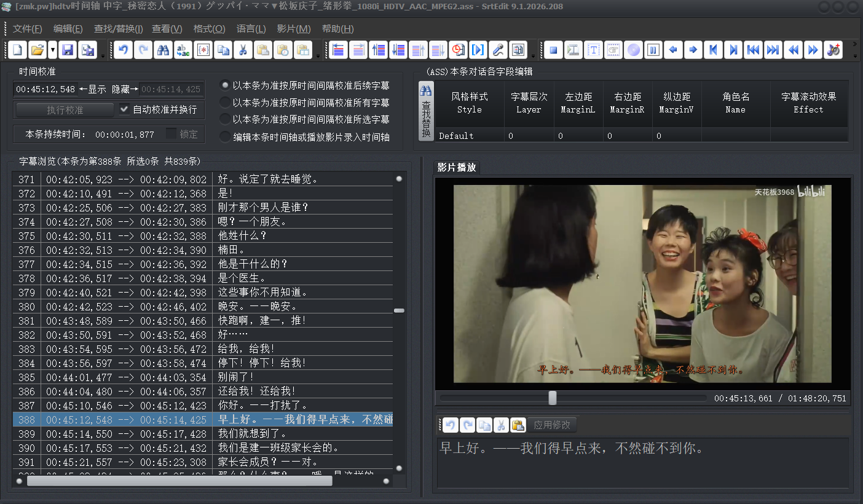The width and height of the screenshot is (863, 504).
Task: Click the 查找替换 vertical button with binoculars
Action: point(426,111)
